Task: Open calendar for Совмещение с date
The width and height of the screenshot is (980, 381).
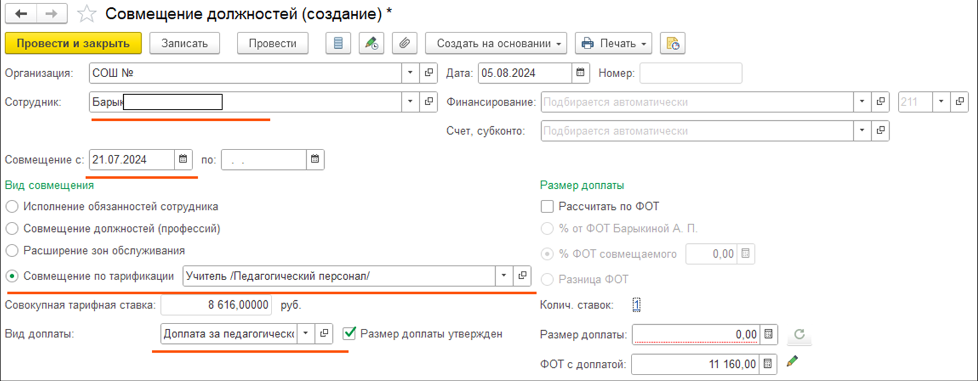Action: click(x=183, y=160)
